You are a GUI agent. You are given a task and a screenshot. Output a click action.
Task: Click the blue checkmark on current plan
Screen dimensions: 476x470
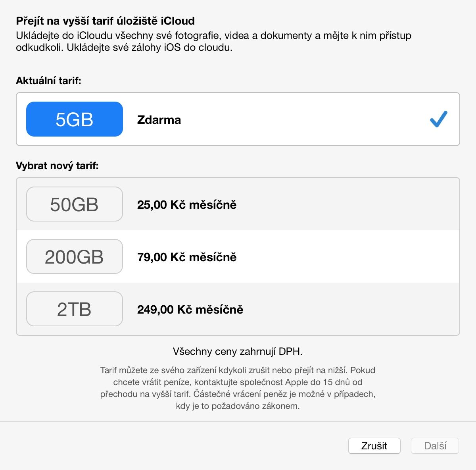pyautogui.click(x=438, y=119)
